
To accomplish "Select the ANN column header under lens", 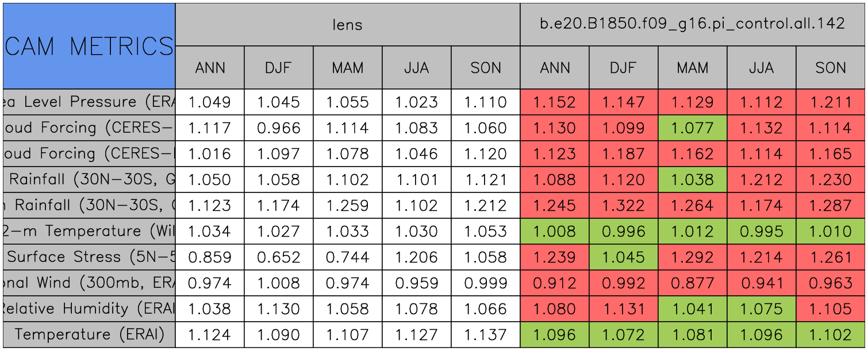I will 210,68.
